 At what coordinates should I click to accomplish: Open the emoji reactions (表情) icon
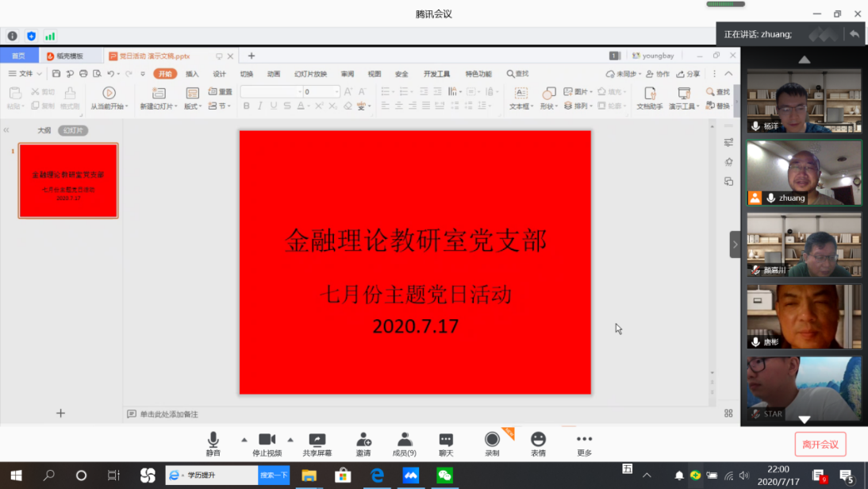(x=538, y=441)
